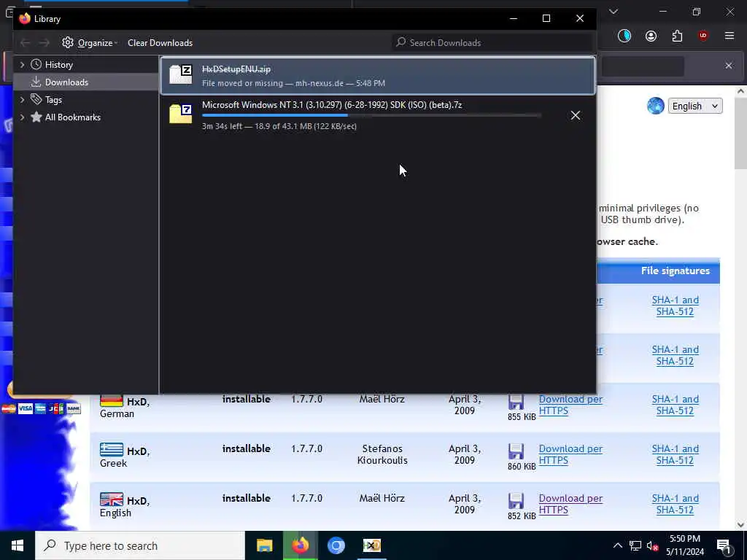Select the HxDSetupENU.zip download entry

378,76
